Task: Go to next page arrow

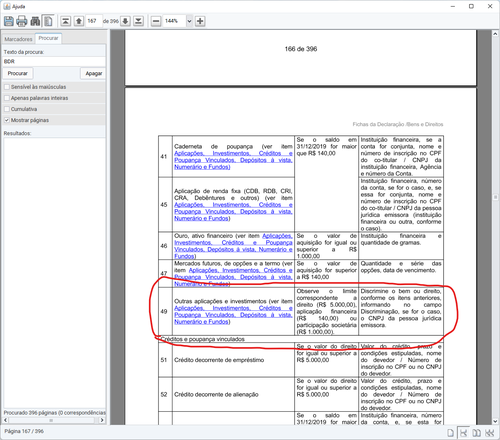Action: click(x=125, y=21)
